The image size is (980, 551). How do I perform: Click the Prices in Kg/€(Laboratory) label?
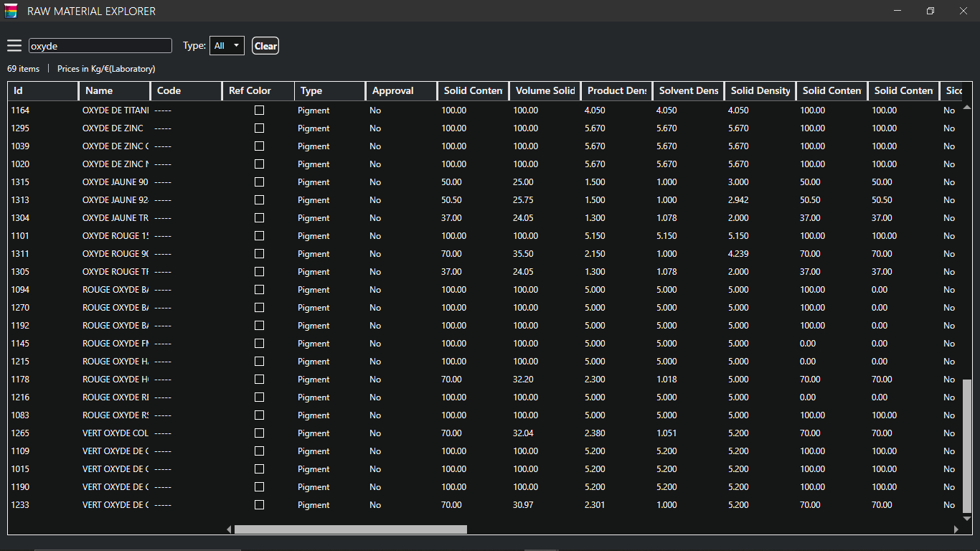106,69
